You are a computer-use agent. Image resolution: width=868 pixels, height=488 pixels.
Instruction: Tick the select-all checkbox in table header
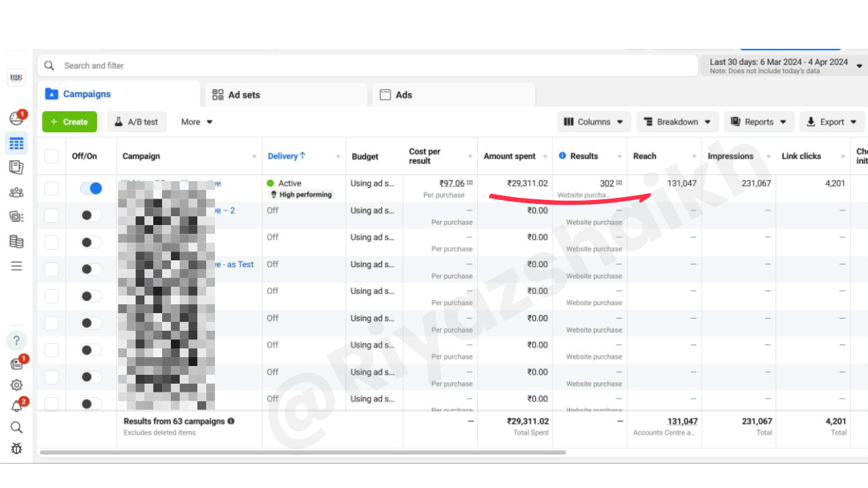pyautogui.click(x=52, y=157)
